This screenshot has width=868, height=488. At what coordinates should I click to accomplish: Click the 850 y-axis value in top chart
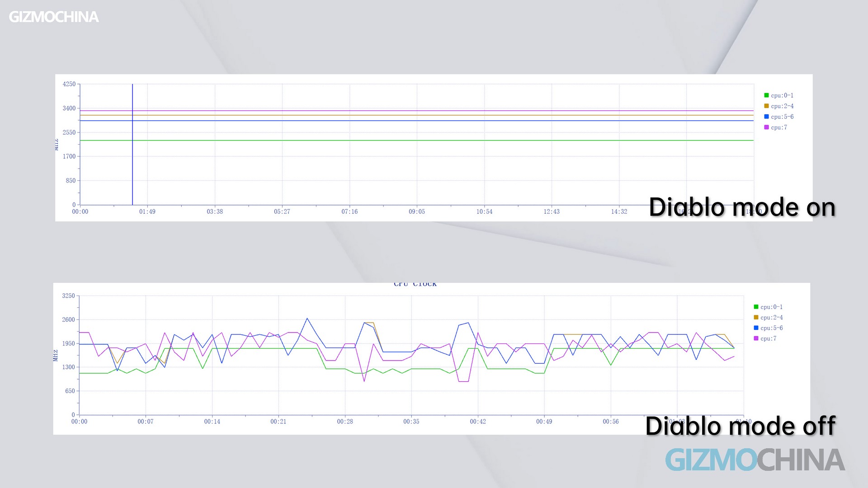[x=71, y=180]
